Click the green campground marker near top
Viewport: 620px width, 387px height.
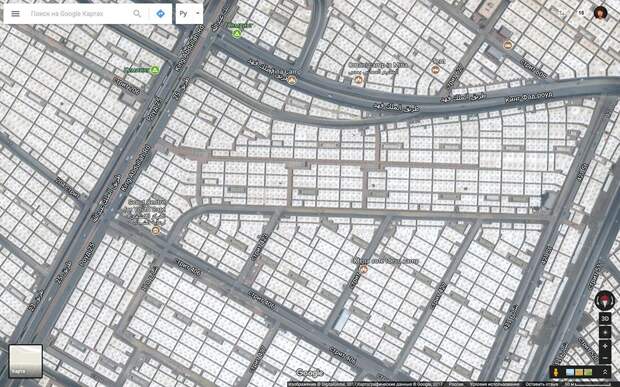(237, 34)
